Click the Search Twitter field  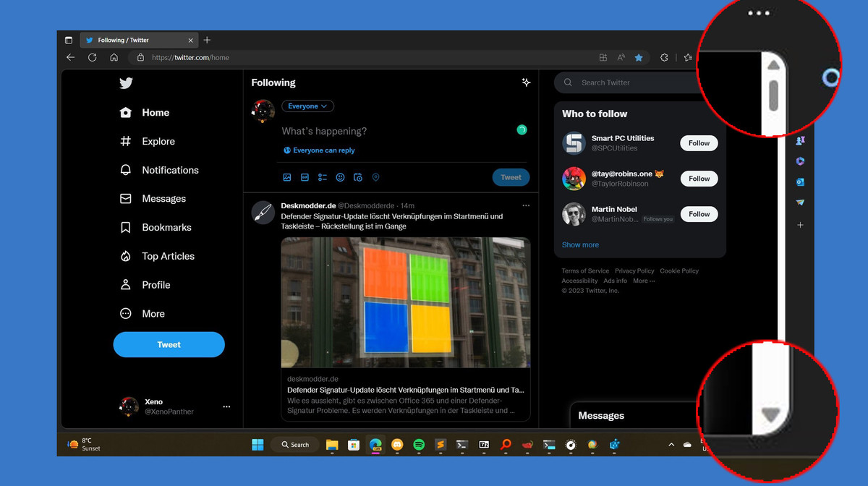click(628, 82)
